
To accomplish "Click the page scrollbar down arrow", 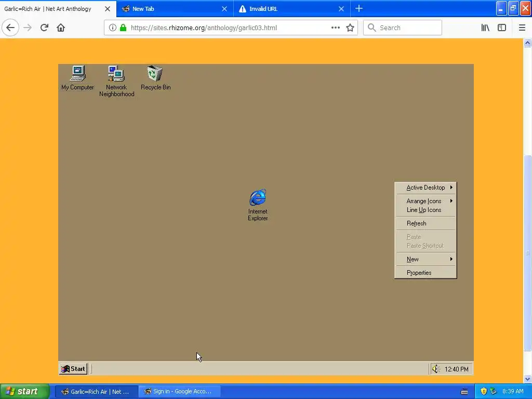I will (x=528, y=379).
